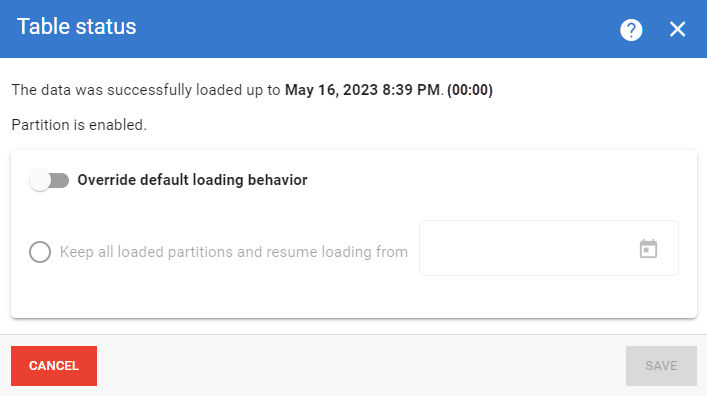Click the data was successfully loaded message

(252, 90)
